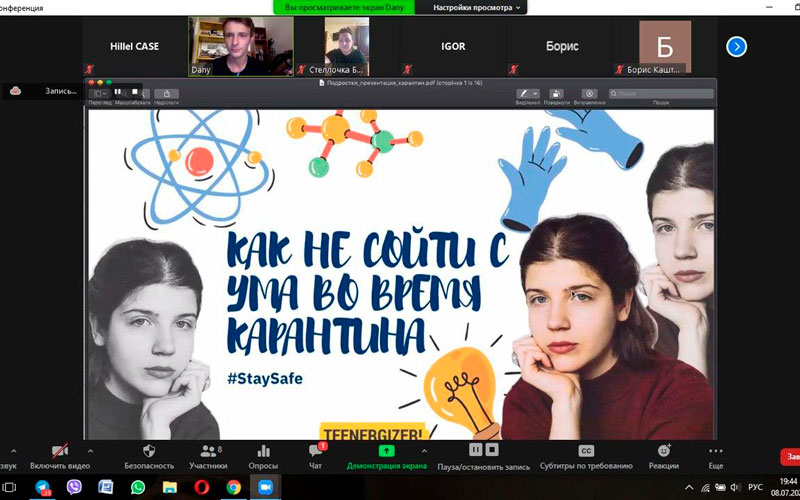This screenshot has width=800, height=500.
Task: Open network status tray icon
Action: pos(705,487)
